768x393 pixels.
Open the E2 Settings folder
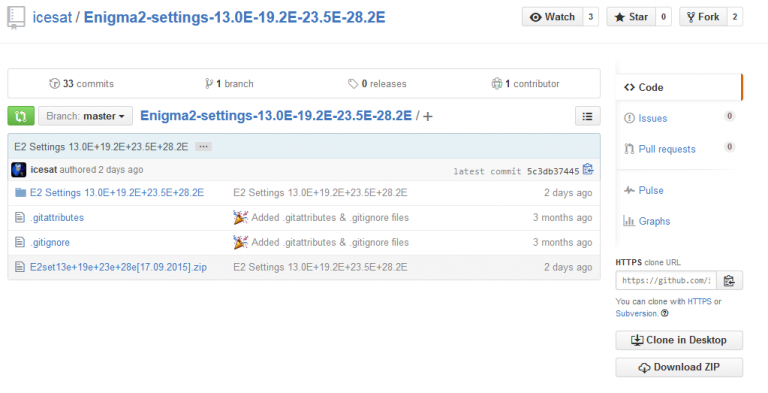pos(117,193)
